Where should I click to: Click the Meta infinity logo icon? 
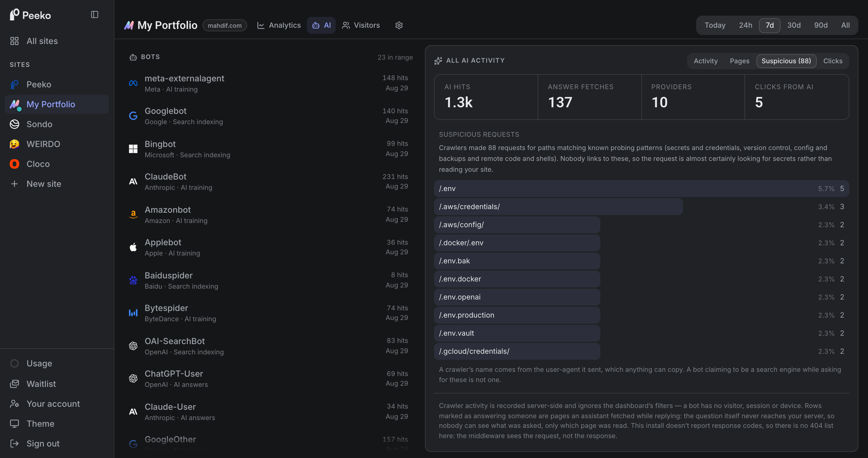coord(133,83)
